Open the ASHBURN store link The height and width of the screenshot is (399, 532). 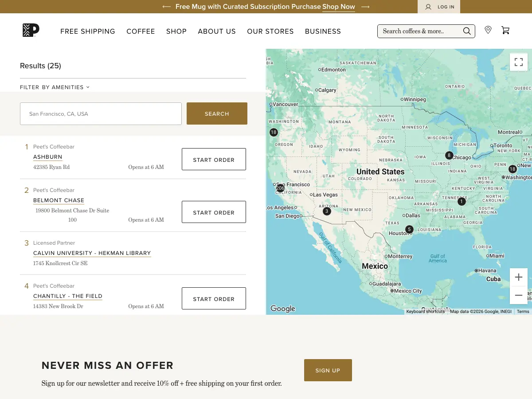[48, 157]
